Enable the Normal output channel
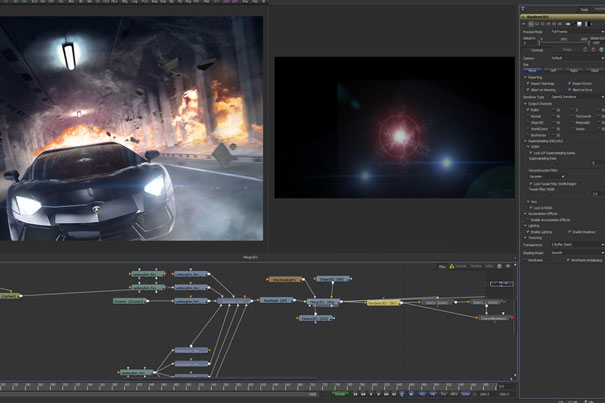Viewport: 605px width, 403px height. point(528,116)
